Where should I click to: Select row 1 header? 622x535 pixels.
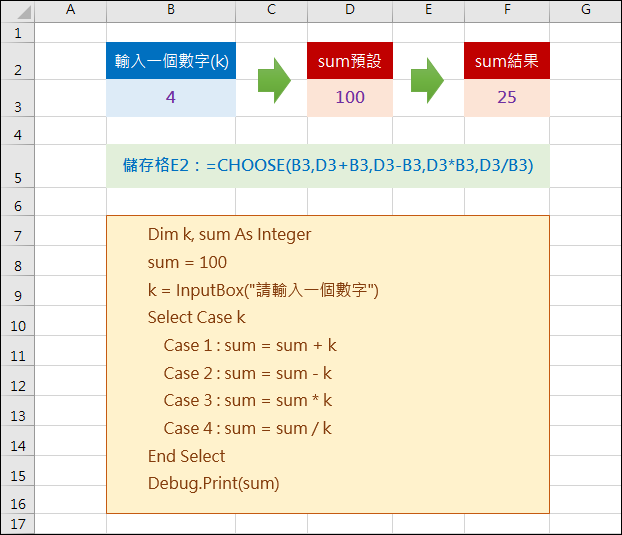click(18, 33)
